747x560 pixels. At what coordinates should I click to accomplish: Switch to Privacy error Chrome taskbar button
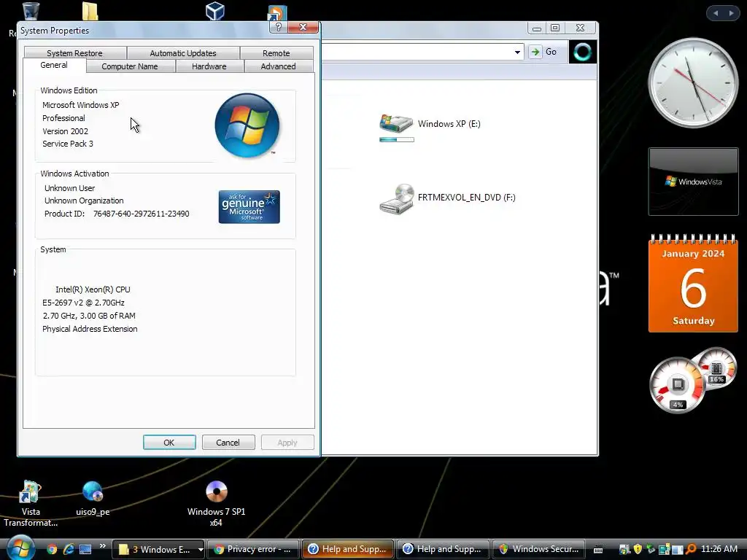[x=253, y=550]
